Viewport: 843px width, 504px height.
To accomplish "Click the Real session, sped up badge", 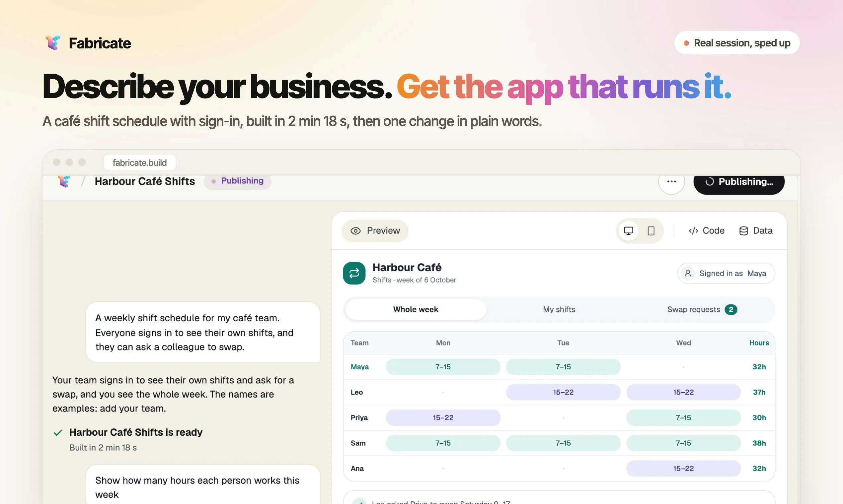I will click(x=737, y=43).
